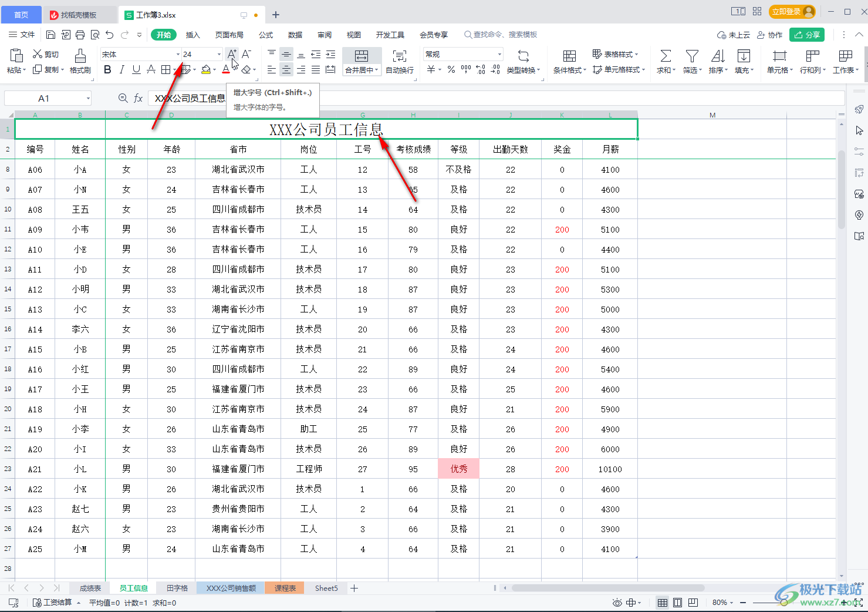Image resolution: width=868 pixels, height=612 pixels.
Task: Increase indent in the alignment group
Action: [330, 54]
